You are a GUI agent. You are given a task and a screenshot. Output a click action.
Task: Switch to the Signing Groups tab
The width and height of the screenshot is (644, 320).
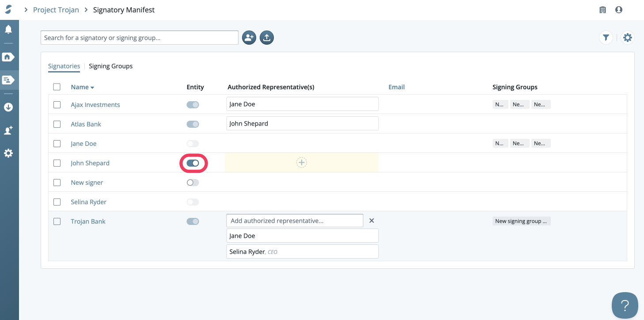point(110,66)
